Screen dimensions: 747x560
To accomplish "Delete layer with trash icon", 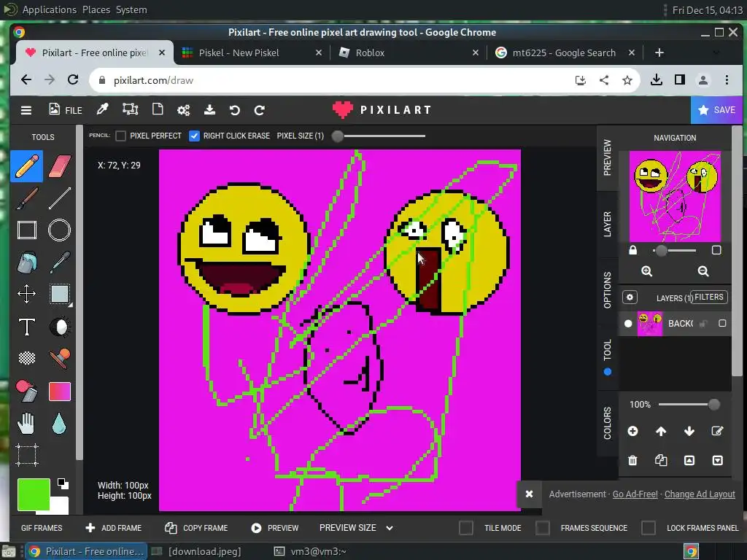I will point(632,460).
